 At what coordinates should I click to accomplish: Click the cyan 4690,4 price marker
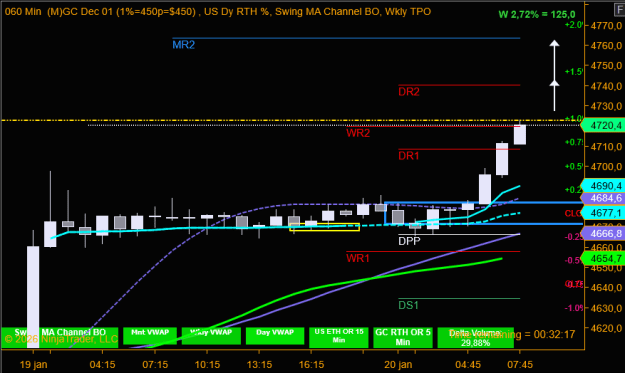603,186
